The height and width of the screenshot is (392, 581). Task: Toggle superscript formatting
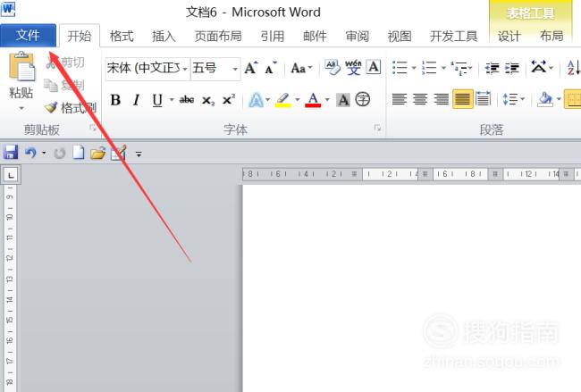pyautogui.click(x=229, y=100)
